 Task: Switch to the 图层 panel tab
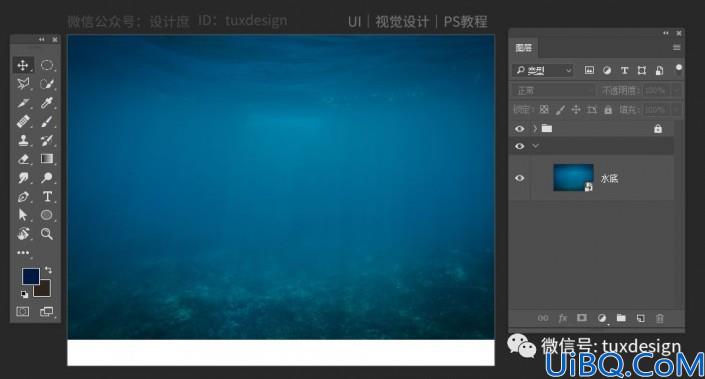point(523,48)
